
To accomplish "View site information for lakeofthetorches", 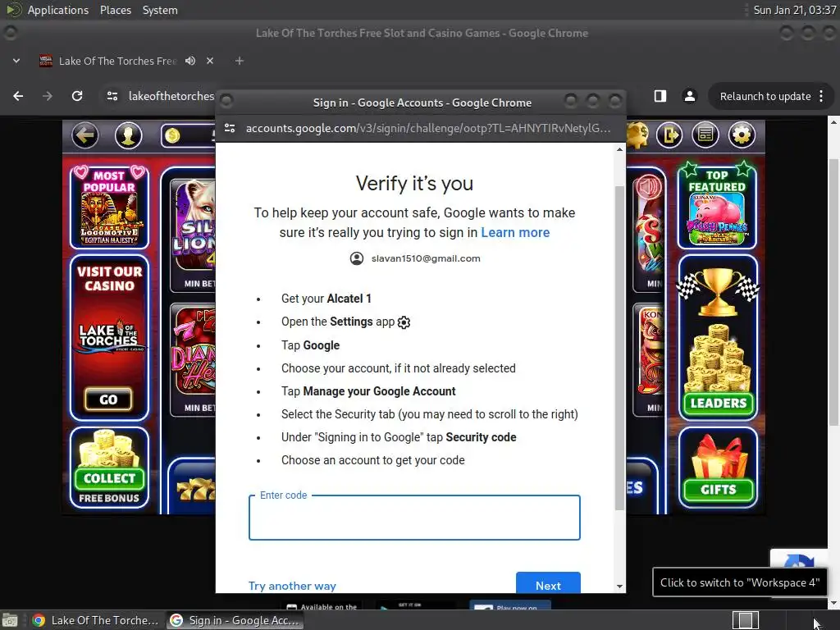I will (112, 96).
